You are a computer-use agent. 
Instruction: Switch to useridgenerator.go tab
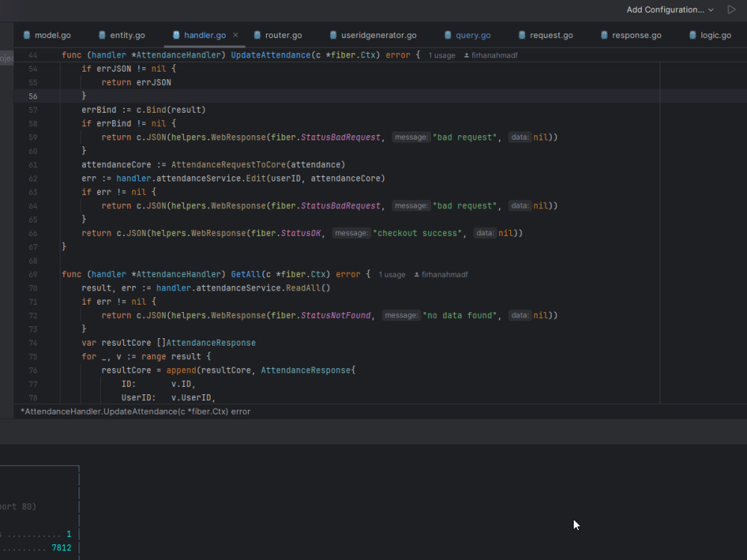point(373,35)
